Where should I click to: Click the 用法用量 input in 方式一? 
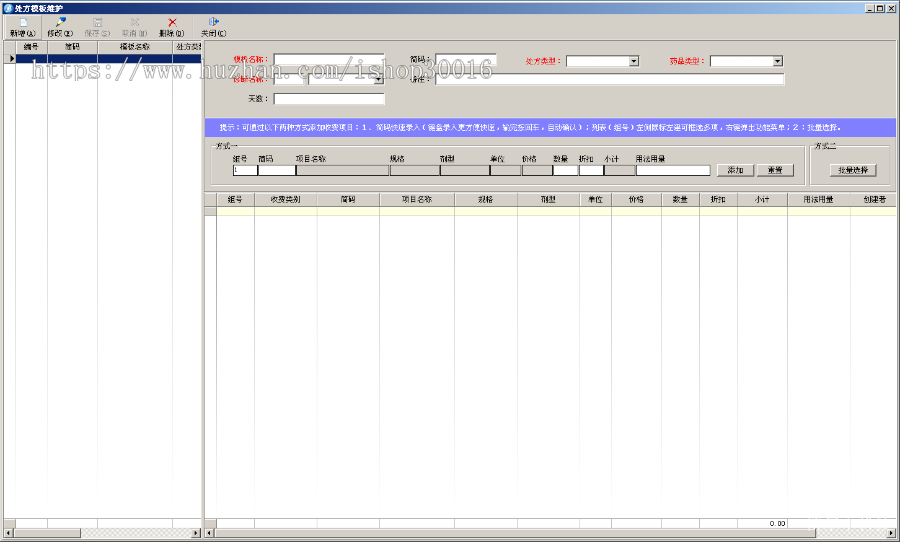pyautogui.click(x=673, y=170)
